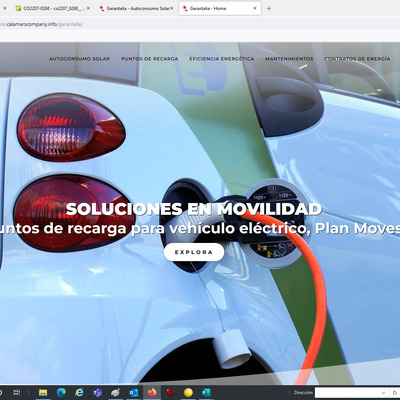Open the Contratos de Energía menu item
This screenshot has height=400, width=400.
(357, 59)
